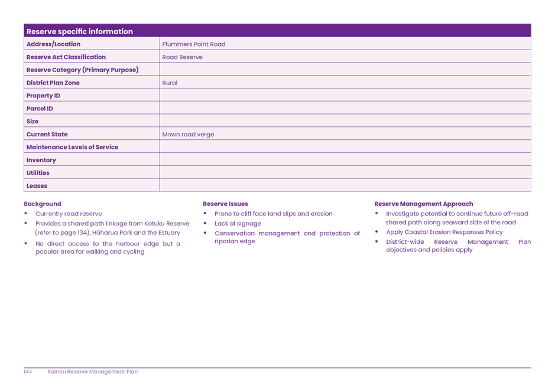Click the empty Property ID value cell
555x392 pixels.
(x=345, y=96)
